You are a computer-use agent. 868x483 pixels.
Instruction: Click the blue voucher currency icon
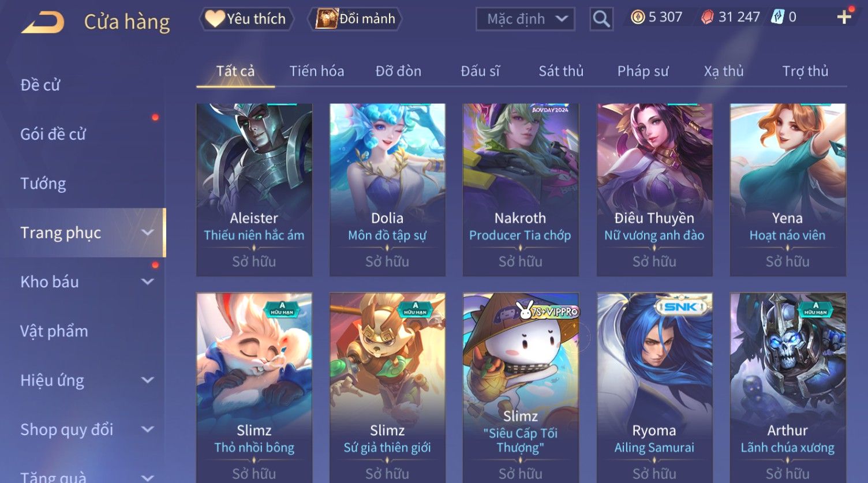click(x=777, y=17)
